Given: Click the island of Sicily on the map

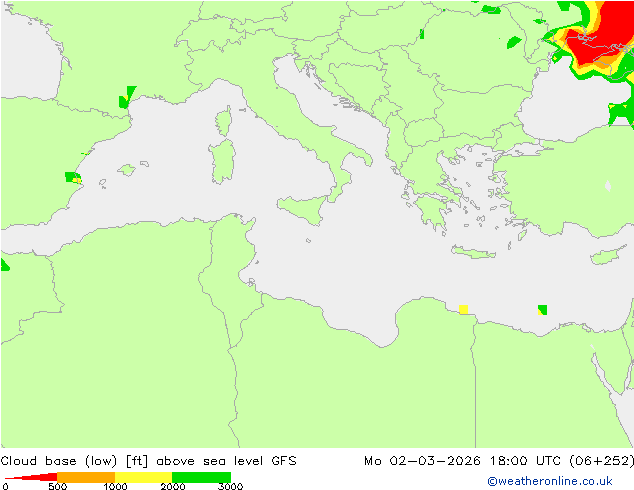Looking at the screenshot, I should point(302,209).
